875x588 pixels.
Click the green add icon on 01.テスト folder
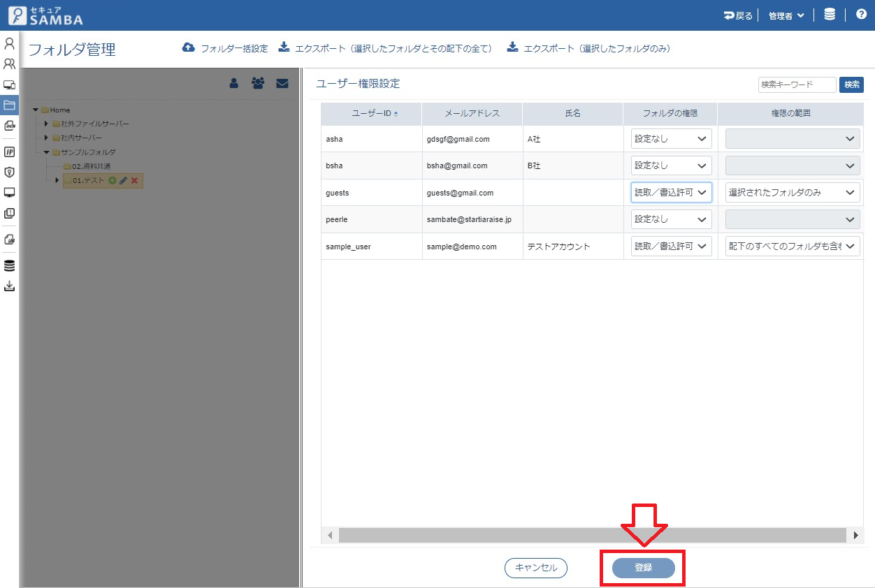click(112, 180)
